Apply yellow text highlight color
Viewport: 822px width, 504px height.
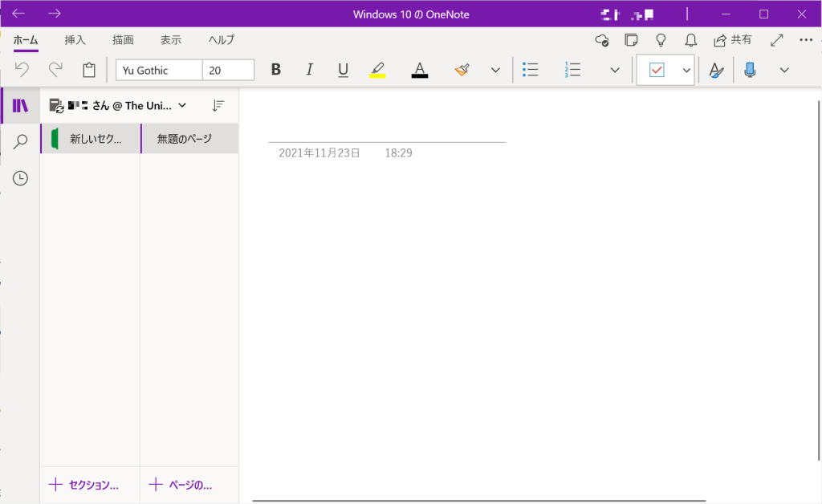377,70
